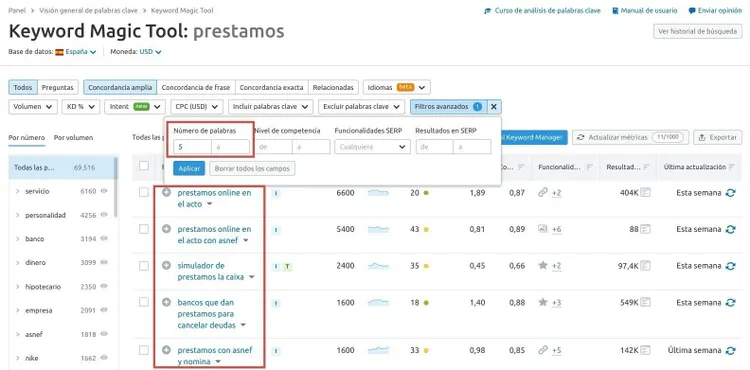
Task: Check 'prestamos con asnef y nomina' checkbox
Action: click(x=143, y=350)
